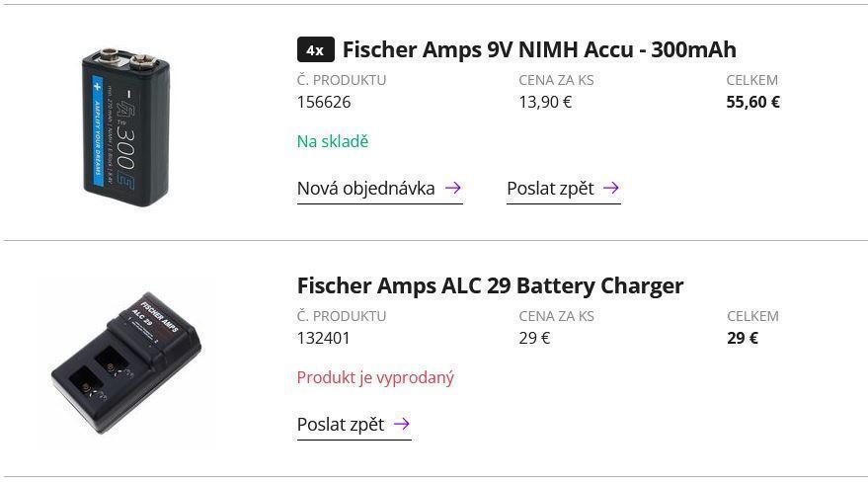
Task: Click arrow beside the Battery Charger's Poslat zpět
Action: [x=402, y=424]
